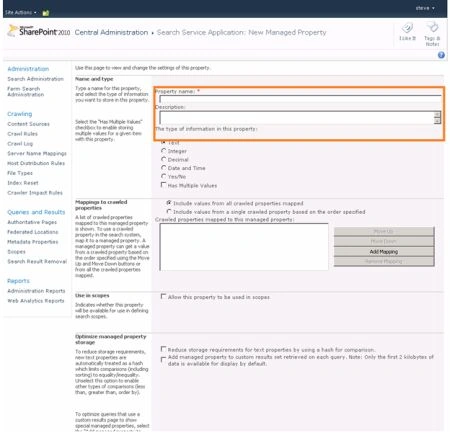450x433 pixels.
Task: Open Queries and Results heading
Action: pos(36,212)
